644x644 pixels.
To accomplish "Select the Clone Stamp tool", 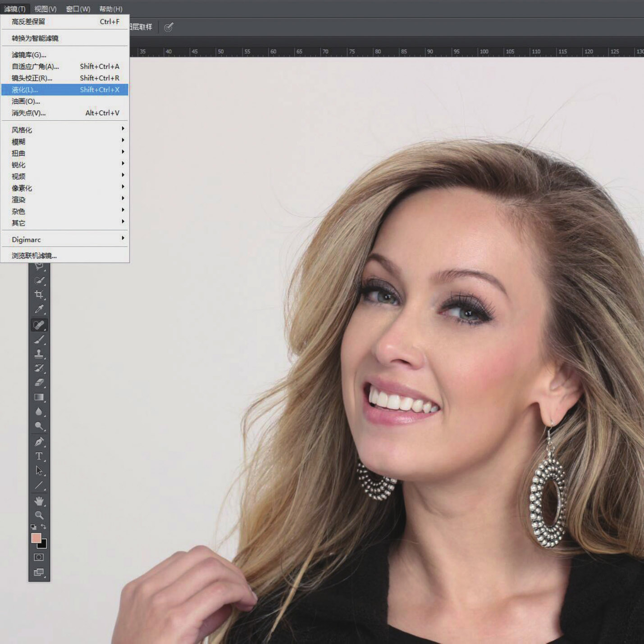I will click(39, 354).
